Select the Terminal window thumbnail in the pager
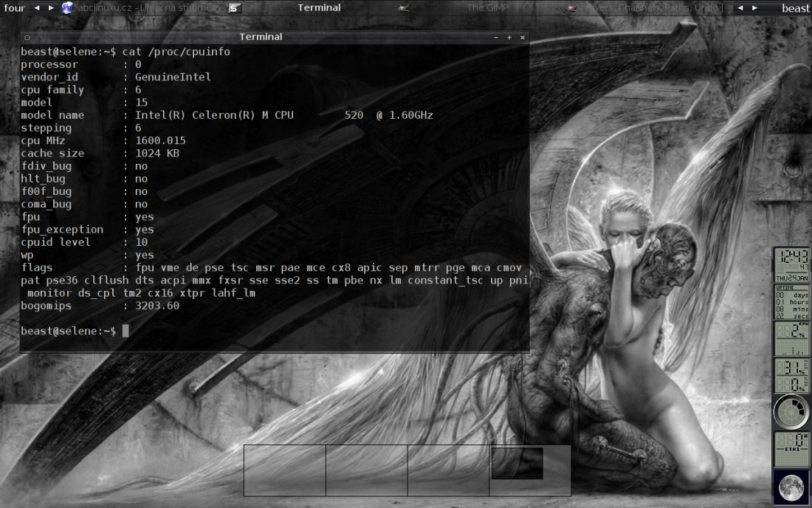The height and width of the screenshot is (508, 812). point(517,464)
